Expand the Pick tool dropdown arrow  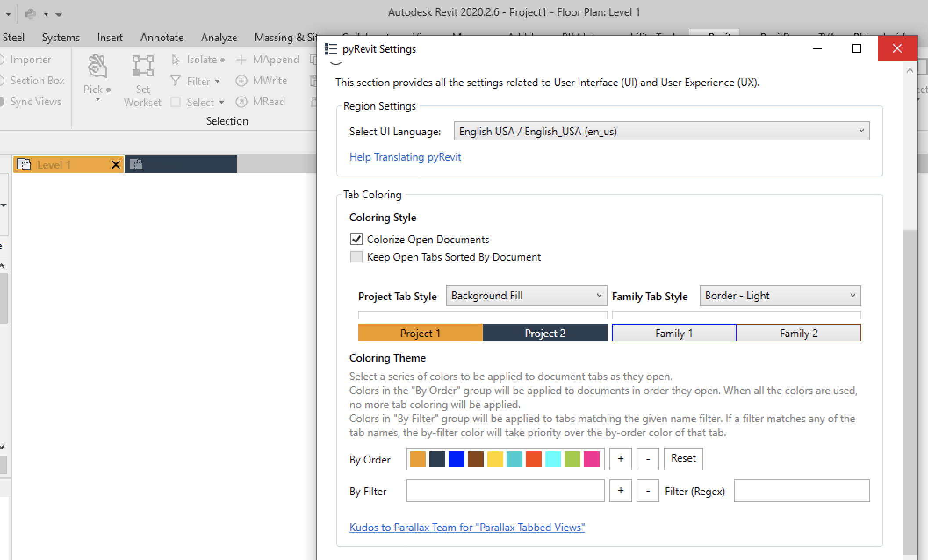pos(97,100)
